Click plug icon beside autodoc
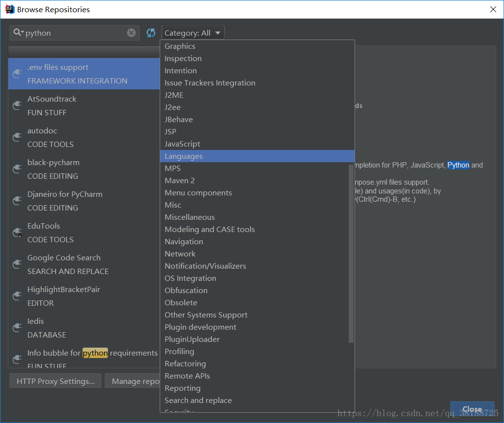Viewport: 504px width, 423px height. point(17,137)
